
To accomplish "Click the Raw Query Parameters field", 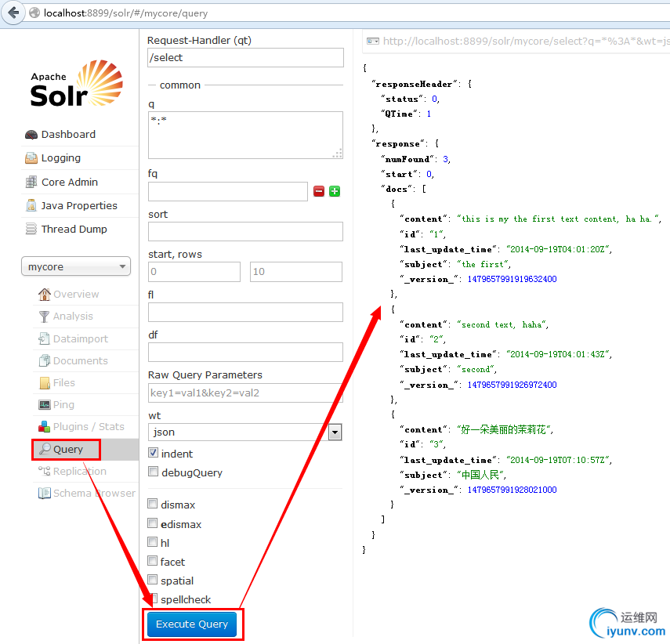I will pyautogui.click(x=245, y=393).
